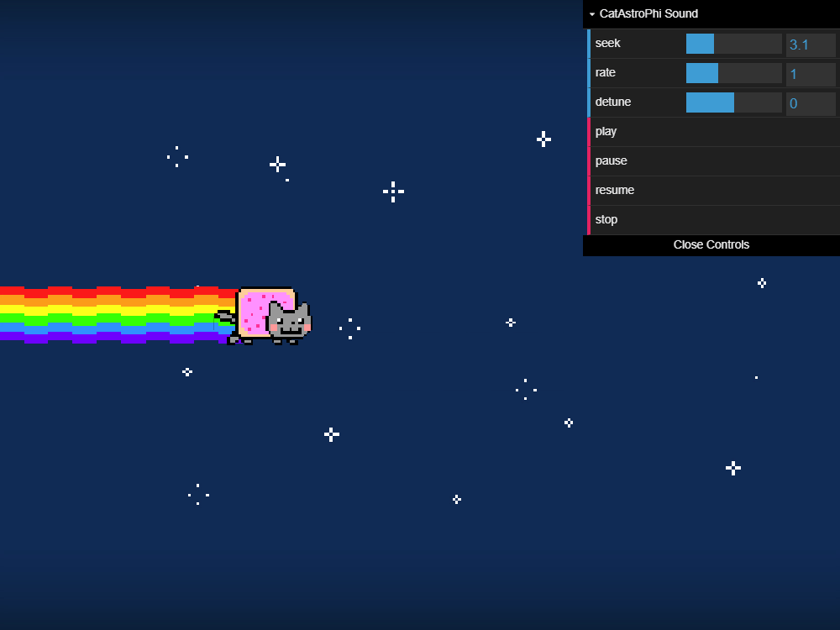Image resolution: width=840 pixels, height=630 pixels.
Task: Adjust the rate slider track
Action: [733, 73]
